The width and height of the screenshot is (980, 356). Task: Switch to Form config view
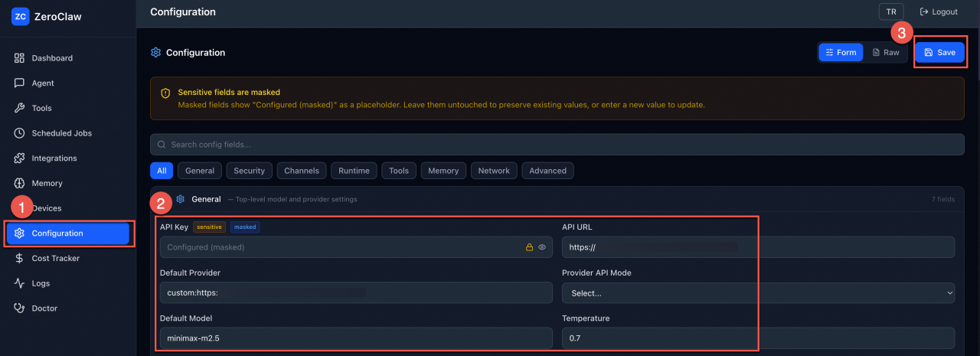(841, 52)
